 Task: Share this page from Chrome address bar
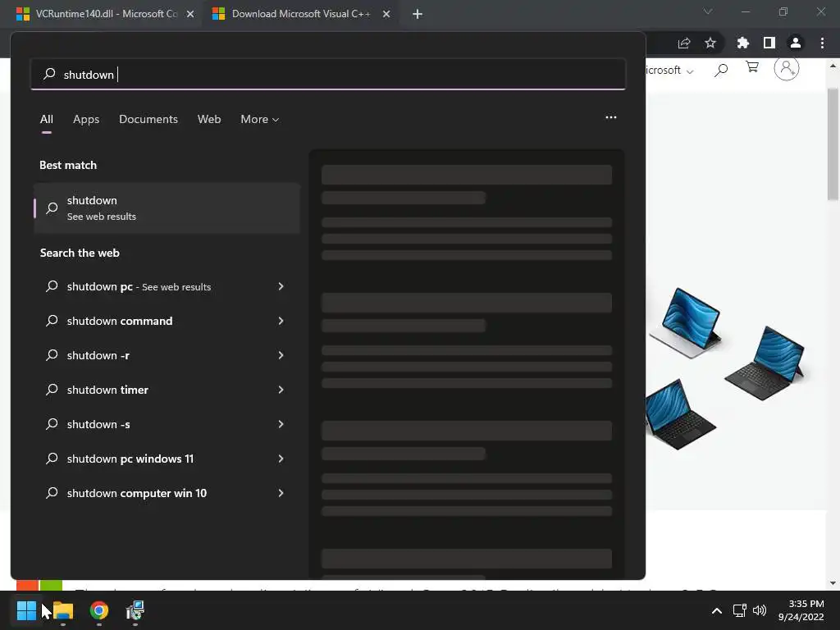click(x=684, y=43)
